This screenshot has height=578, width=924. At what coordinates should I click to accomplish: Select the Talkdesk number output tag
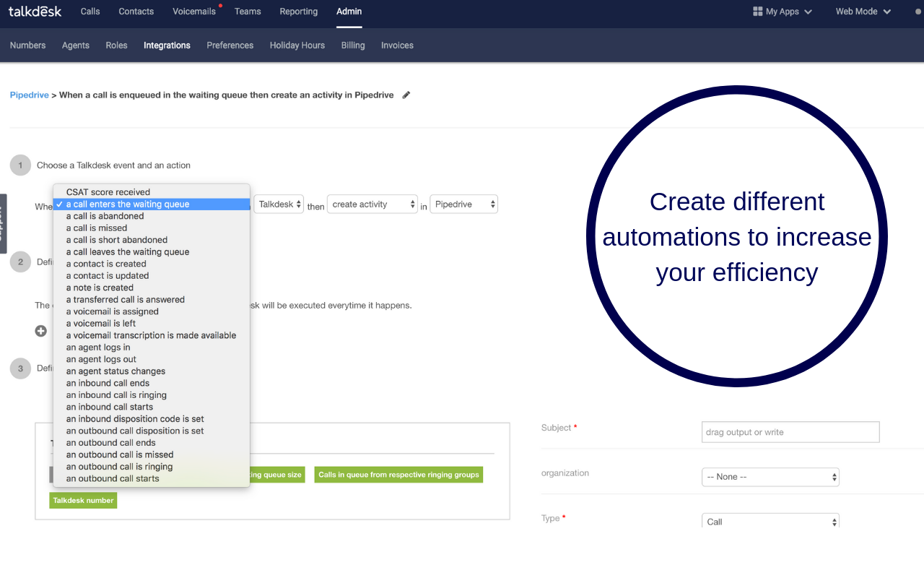[83, 500]
